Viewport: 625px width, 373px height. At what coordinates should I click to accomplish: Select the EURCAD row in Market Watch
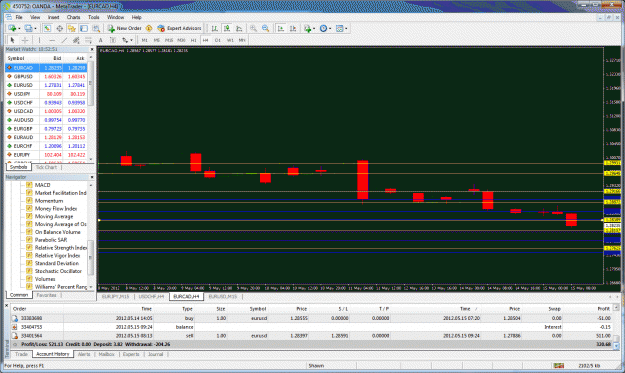click(46, 68)
